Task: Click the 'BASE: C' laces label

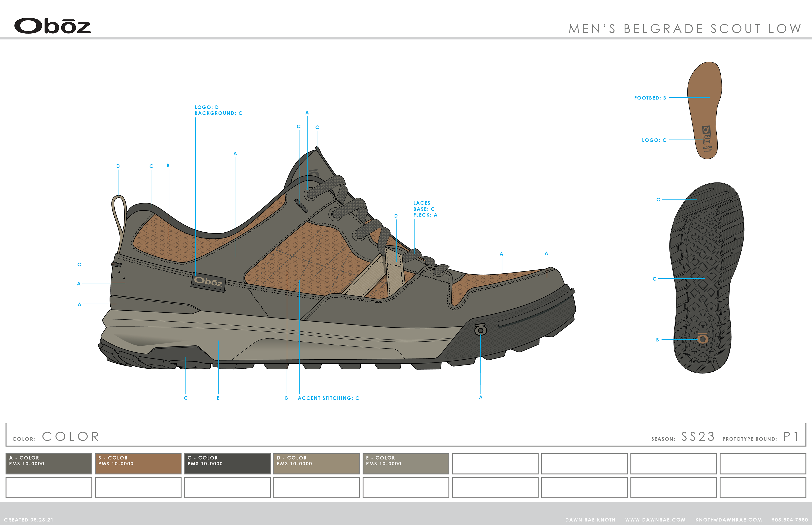Action: coord(424,209)
